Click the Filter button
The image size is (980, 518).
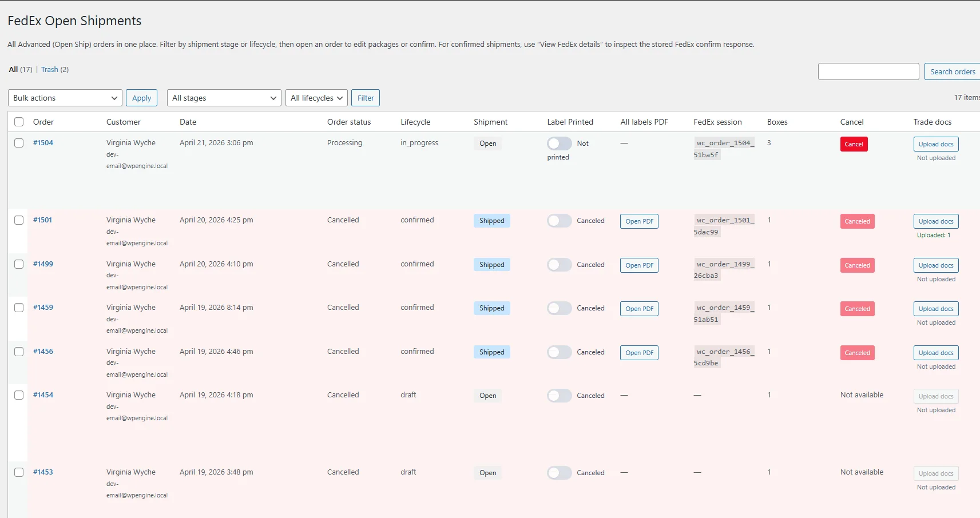[x=366, y=98]
